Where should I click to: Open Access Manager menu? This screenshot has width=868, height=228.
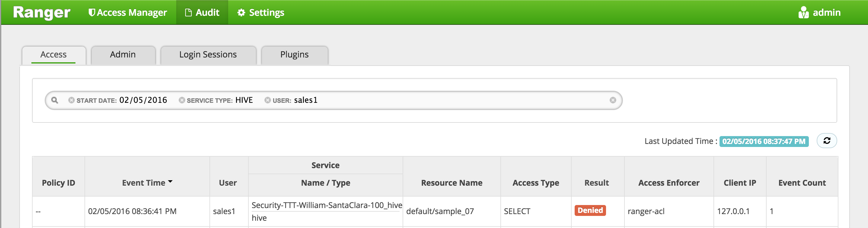click(x=128, y=12)
